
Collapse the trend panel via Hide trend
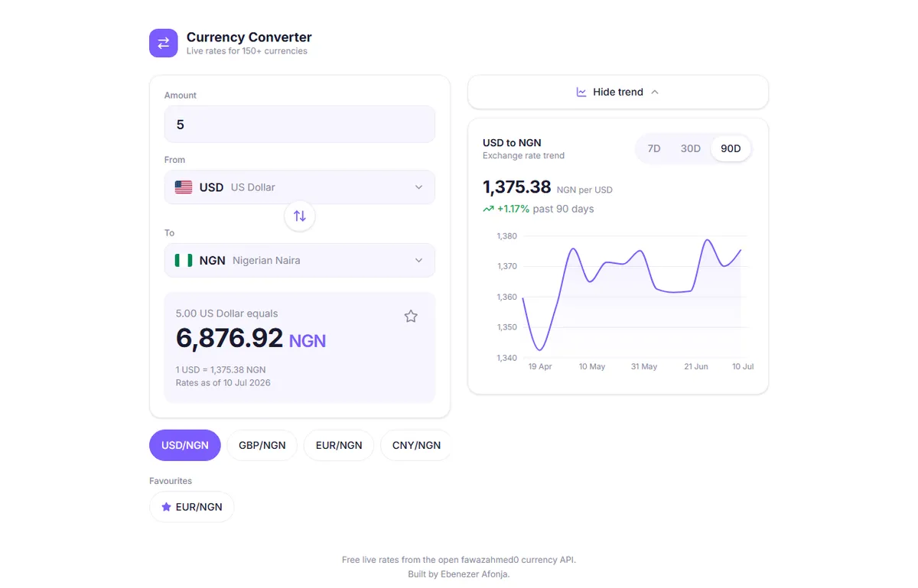618,92
